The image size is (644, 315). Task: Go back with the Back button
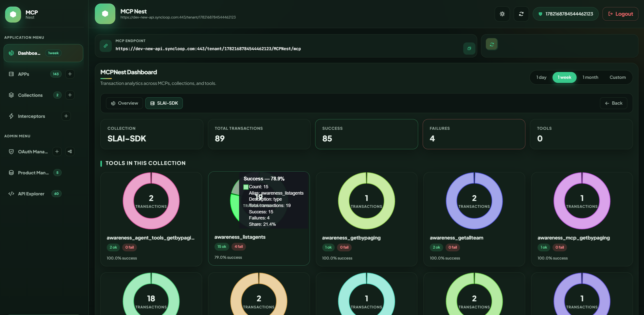point(613,103)
